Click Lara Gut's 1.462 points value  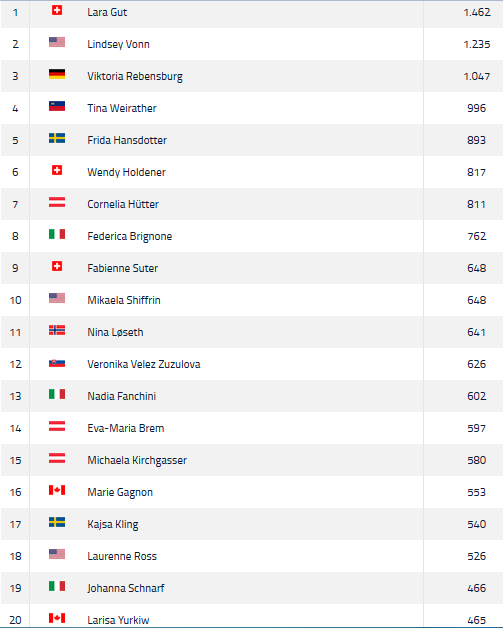click(x=477, y=12)
